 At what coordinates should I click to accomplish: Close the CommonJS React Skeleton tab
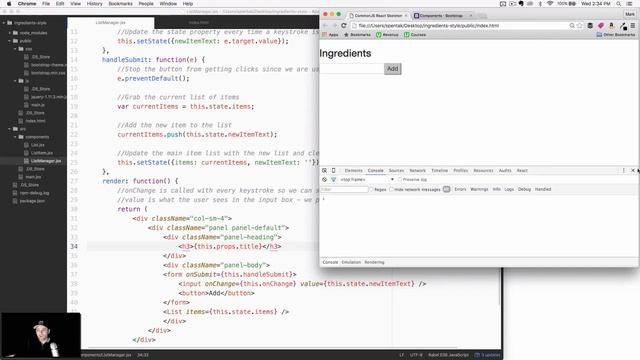tap(406, 16)
